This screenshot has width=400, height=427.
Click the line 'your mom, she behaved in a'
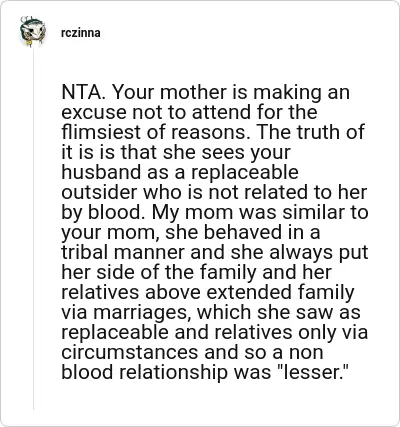click(191, 233)
